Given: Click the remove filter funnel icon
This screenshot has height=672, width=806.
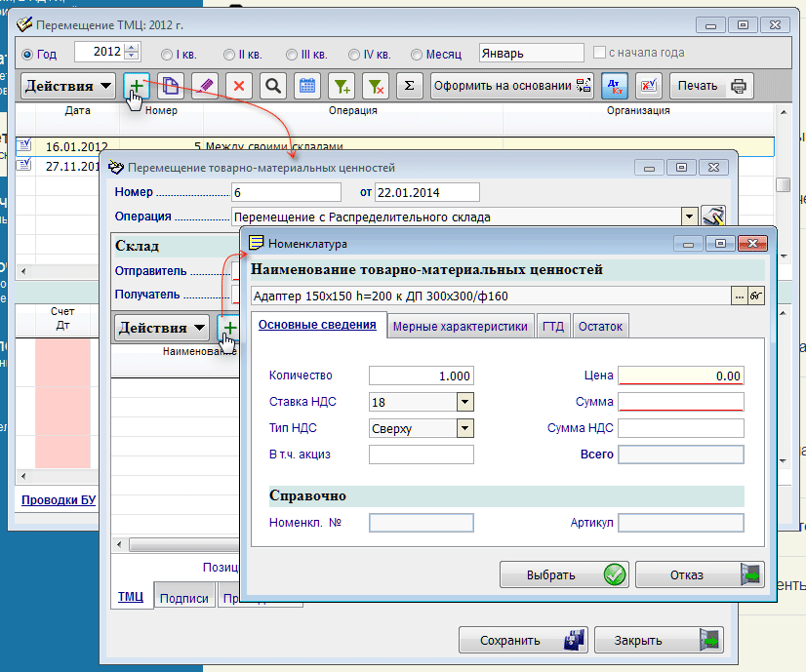Looking at the screenshot, I should (x=376, y=85).
